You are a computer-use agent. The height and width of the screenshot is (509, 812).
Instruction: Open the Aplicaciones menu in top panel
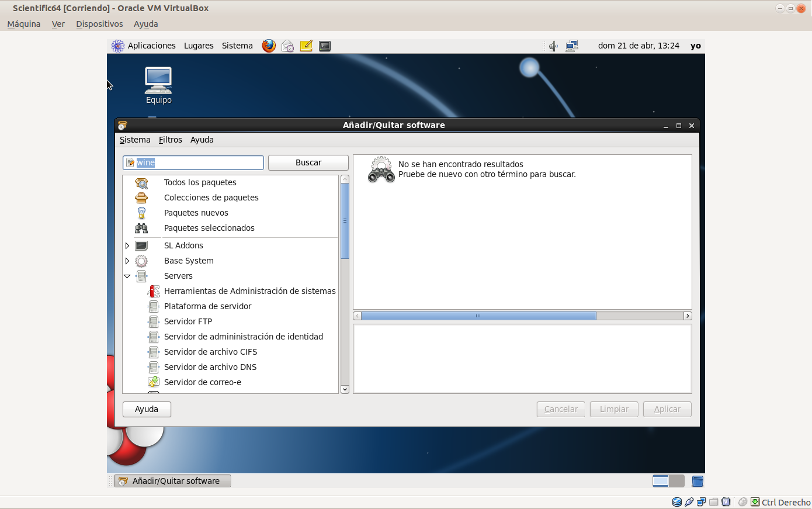[x=151, y=46]
